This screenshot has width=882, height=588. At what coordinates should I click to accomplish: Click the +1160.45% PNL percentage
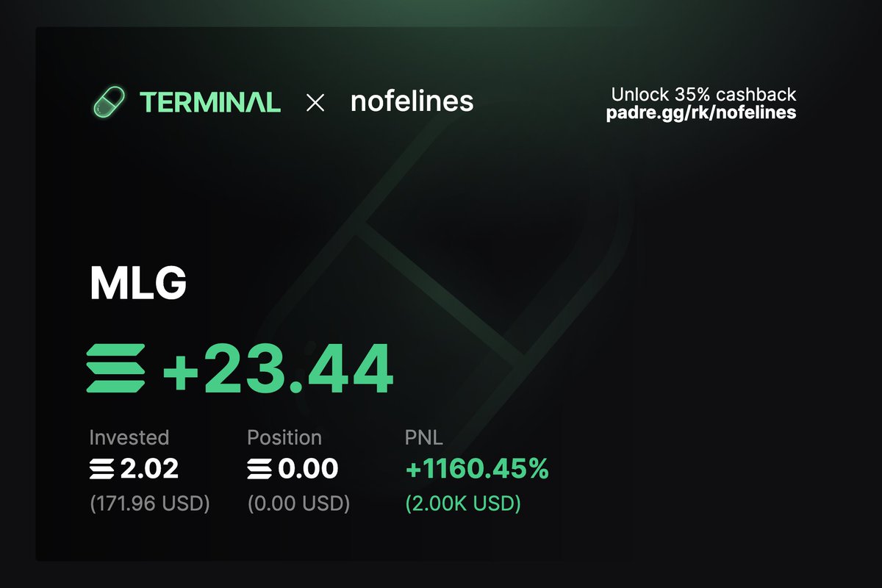pos(477,469)
